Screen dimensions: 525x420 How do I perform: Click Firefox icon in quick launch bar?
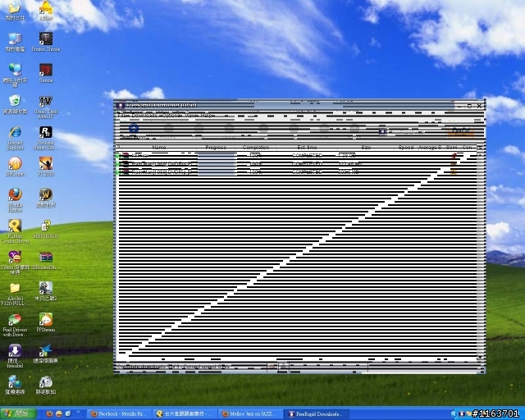pos(49,414)
